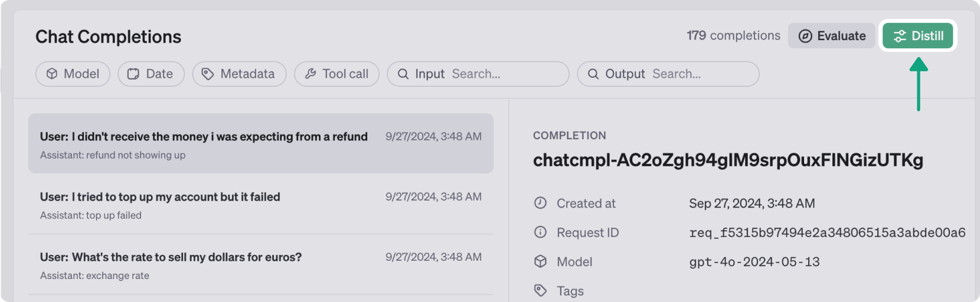Click the wrench icon in Tool call filter

coord(311,74)
